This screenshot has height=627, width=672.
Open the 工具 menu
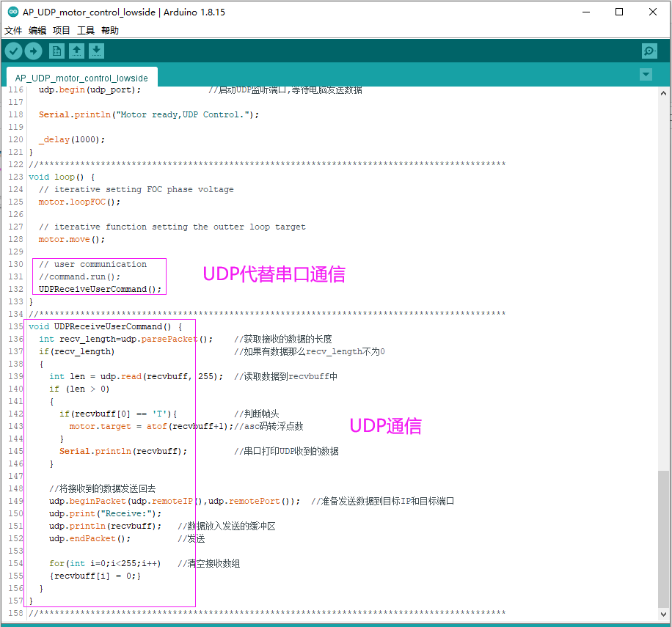tap(86, 30)
